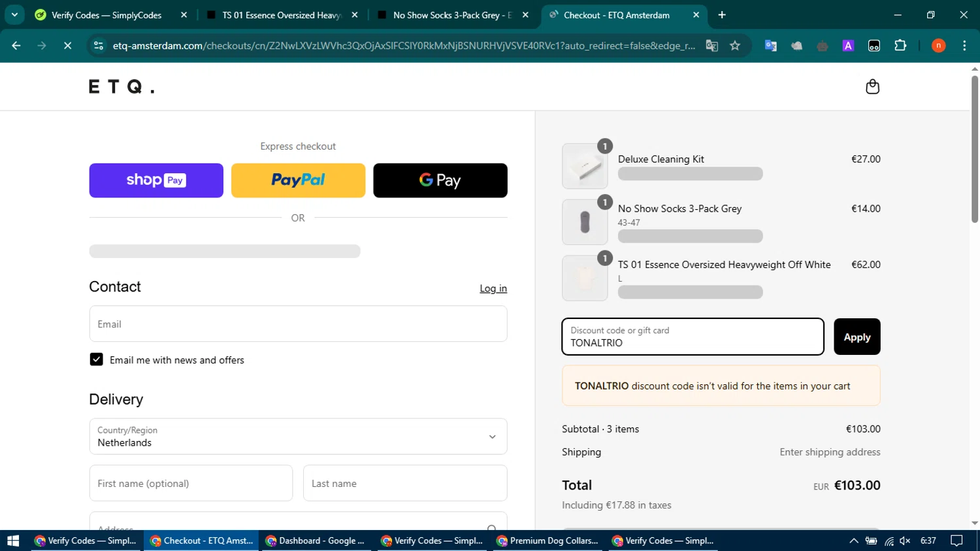This screenshot has height=551, width=980.
Task: Open Google Translate extension icon
Action: click(771, 45)
